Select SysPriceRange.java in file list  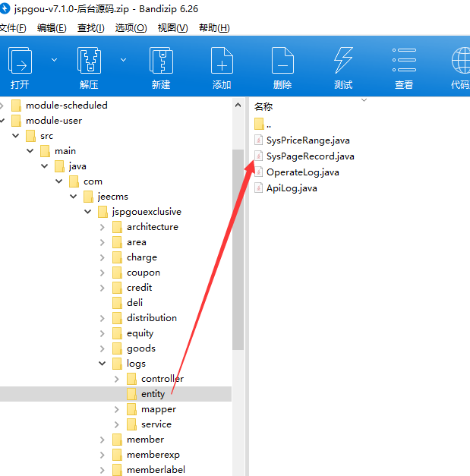pyautogui.click(x=308, y=140)
